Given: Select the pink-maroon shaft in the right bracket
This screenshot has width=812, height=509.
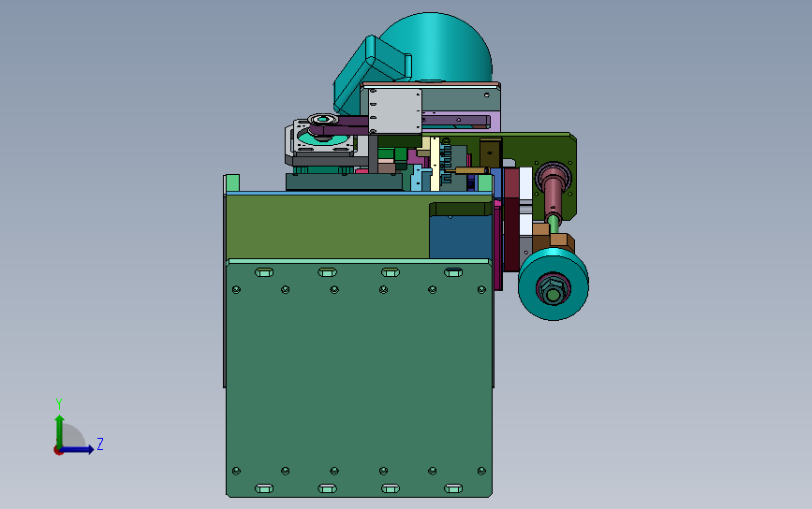Looking at the screenshot, I should [552, 192].
